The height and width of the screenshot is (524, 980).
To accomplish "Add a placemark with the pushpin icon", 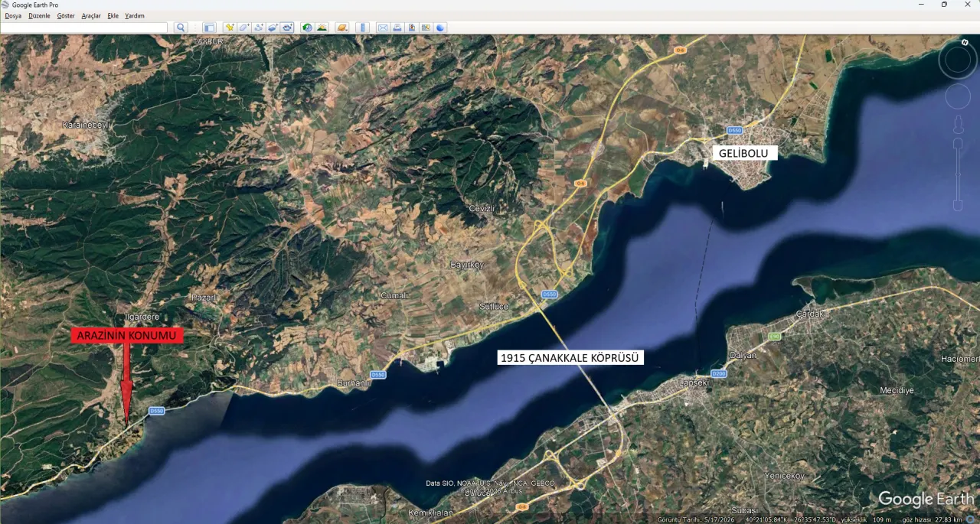I will click(x=230, y=28).
